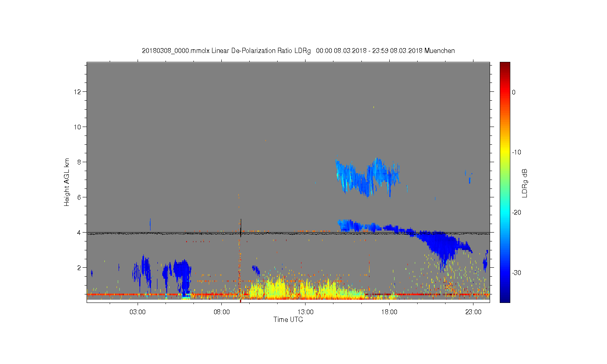Click the height tick label 6
The height and width of the screenshot is (364, 607).
pyautogui.click(x=80, y=197)
